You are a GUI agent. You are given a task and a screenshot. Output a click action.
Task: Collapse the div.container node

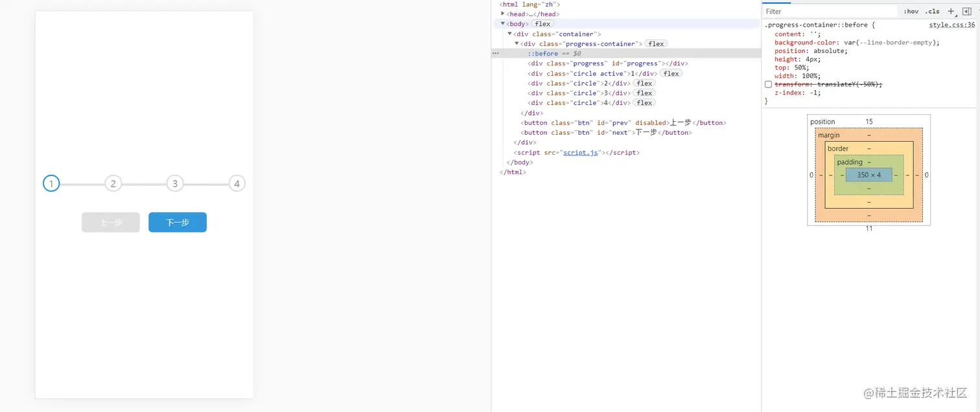(x=509, y=34)
